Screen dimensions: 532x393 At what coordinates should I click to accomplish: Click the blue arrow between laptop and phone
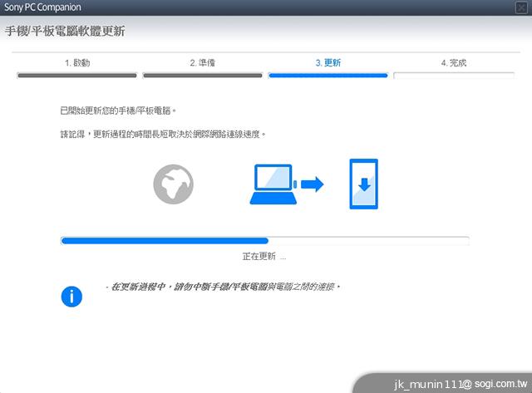tap(313, 184)
